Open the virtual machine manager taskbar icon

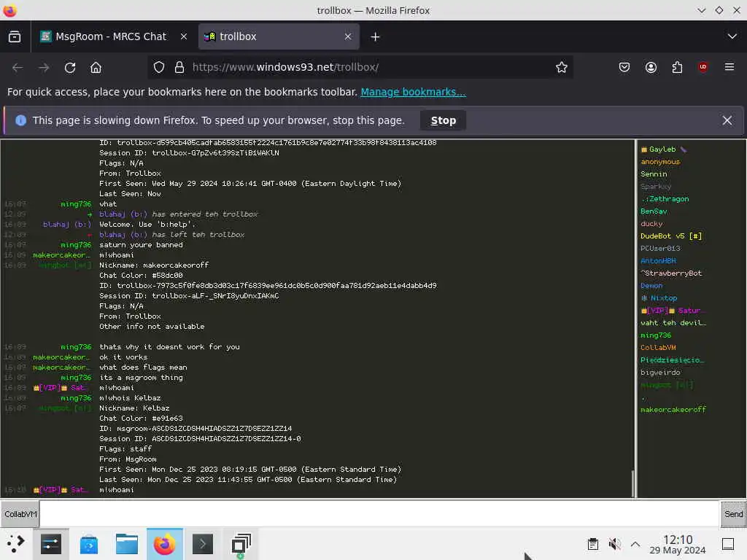241,544
